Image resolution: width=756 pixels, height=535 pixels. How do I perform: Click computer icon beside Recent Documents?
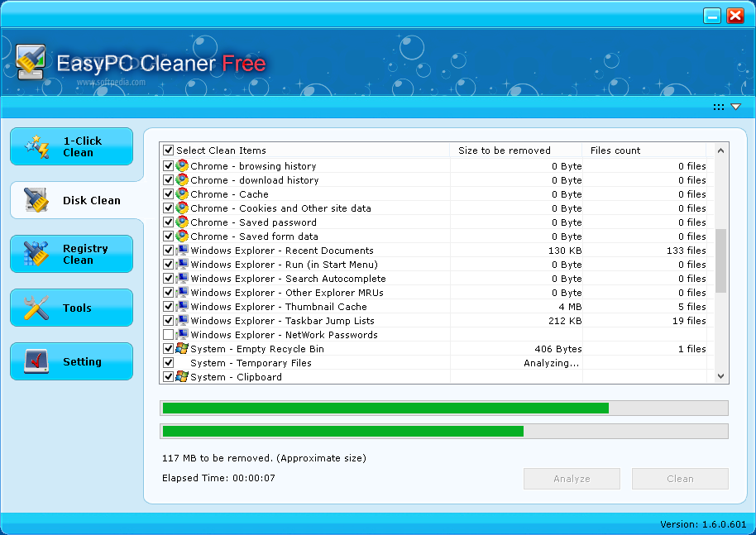click(x=182, y=251)
